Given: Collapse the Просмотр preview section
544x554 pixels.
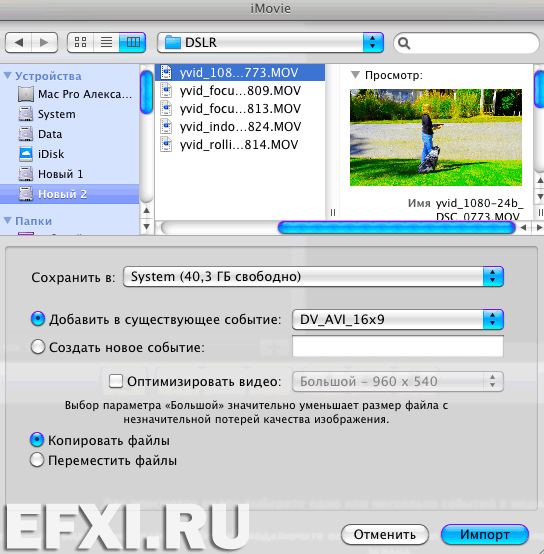Looking at the screenshot, I should point(355,75).
